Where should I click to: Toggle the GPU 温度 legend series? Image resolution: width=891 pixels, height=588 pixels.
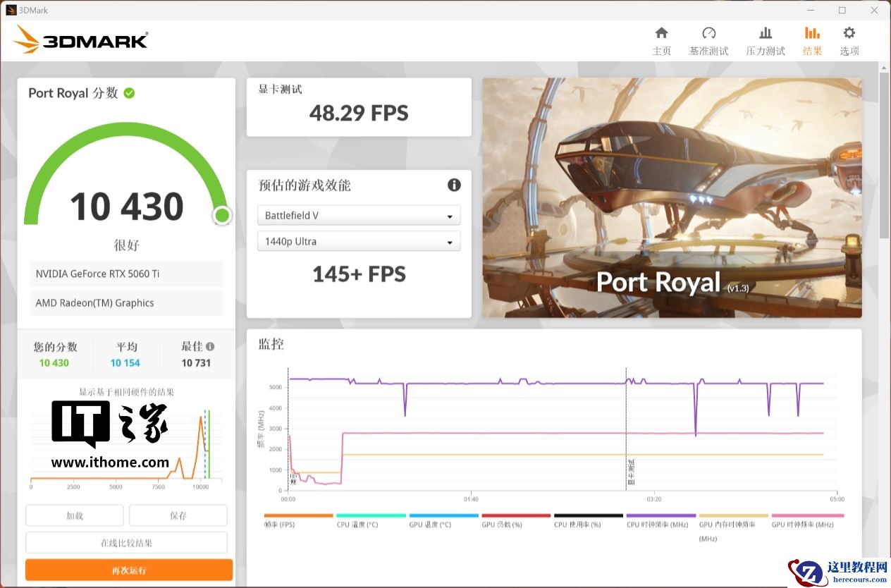pos(443,521)
